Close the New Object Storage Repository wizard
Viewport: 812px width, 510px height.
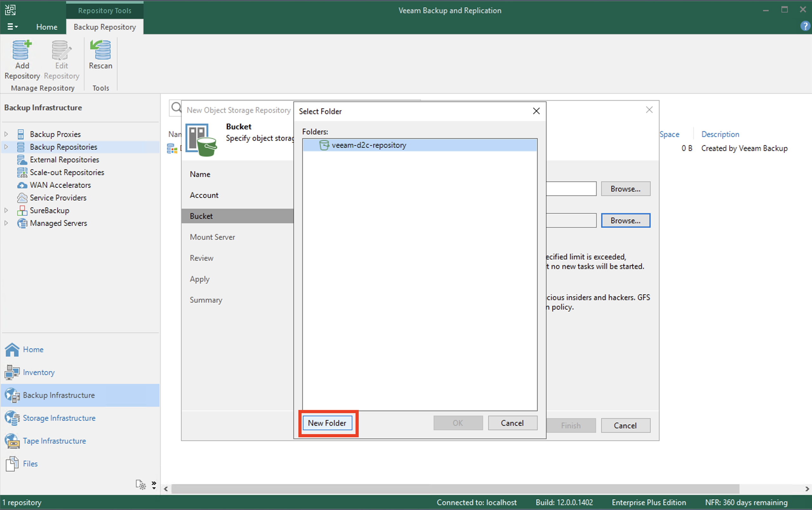pyautogui.click(x=649, y=110)
